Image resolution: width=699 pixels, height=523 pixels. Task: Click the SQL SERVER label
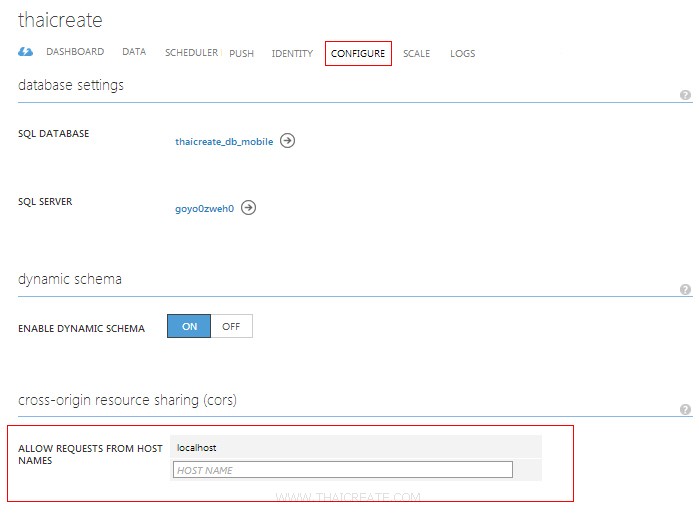45,202
